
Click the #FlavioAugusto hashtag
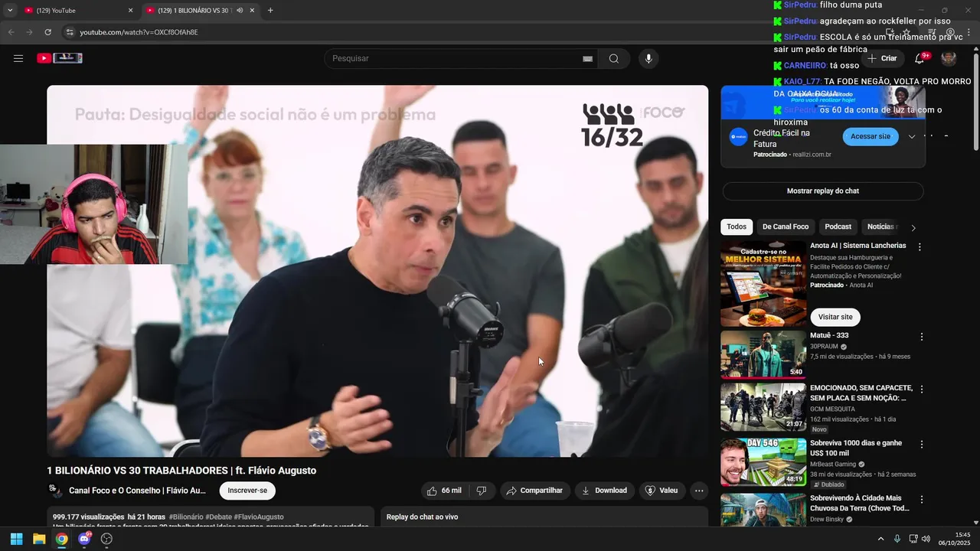point(259,517)
